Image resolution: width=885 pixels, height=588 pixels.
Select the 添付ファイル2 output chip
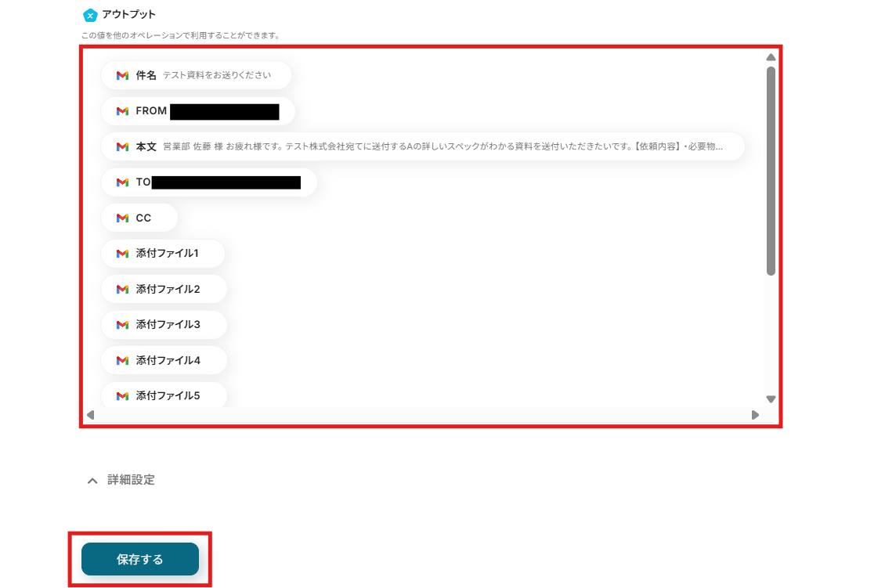164,289
